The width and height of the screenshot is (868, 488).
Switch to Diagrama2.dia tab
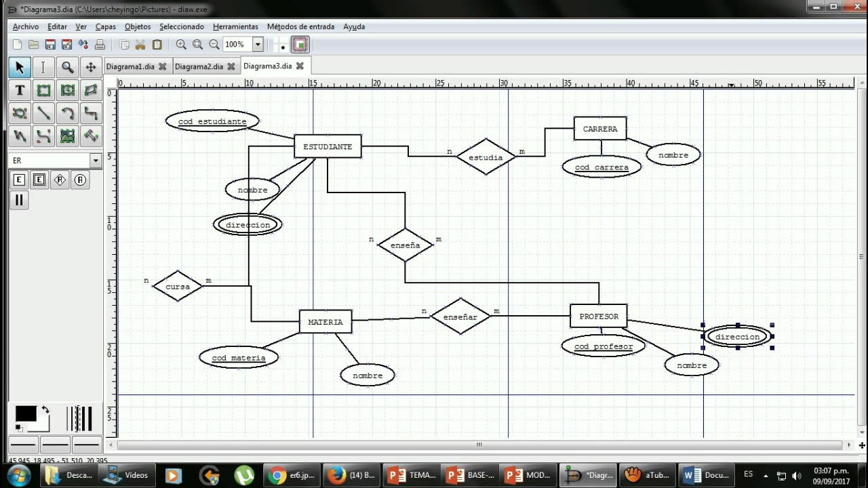coord(199,66)
